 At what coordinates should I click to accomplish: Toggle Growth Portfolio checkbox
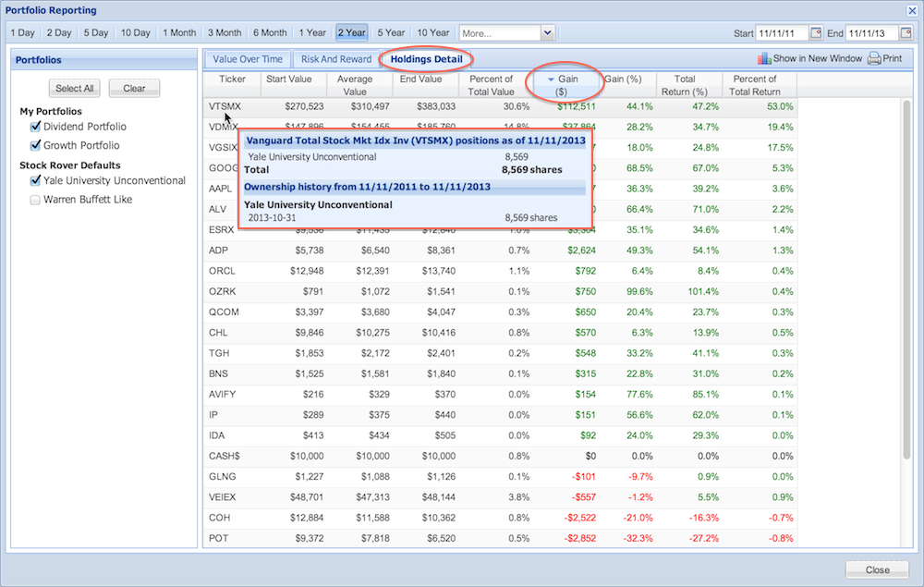pos(35,145)
